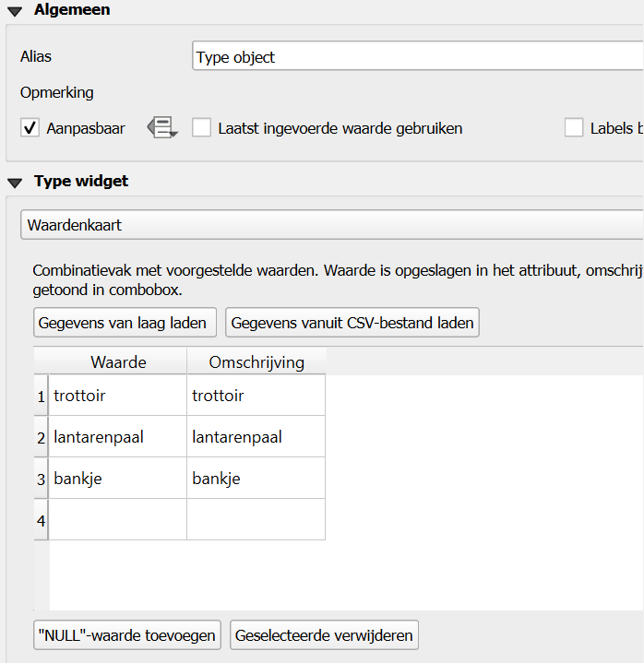Uncheck the Aanpasbaar checkbox
Screen dimensions: 644x663
(x=30, y=128)
